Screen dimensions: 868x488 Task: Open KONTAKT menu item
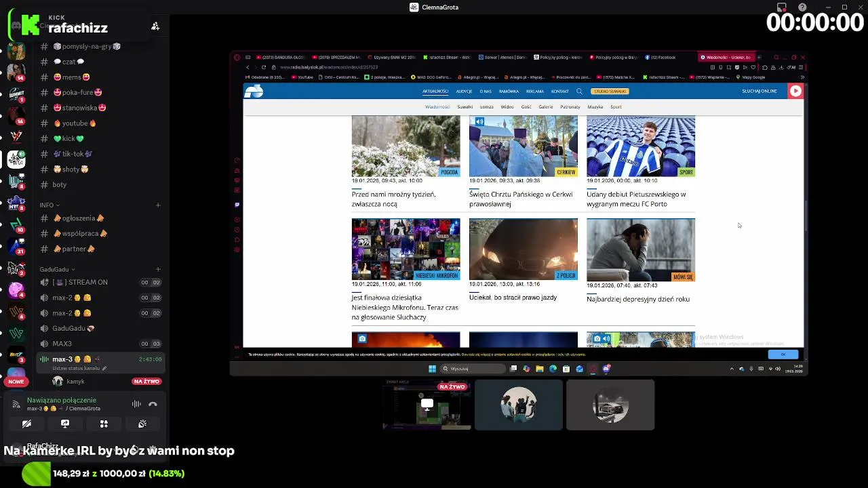point(560,91)
